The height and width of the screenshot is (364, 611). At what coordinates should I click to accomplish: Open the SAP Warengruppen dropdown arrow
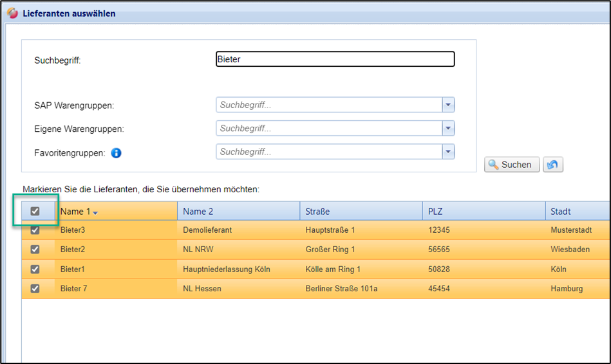coord(448,105)
